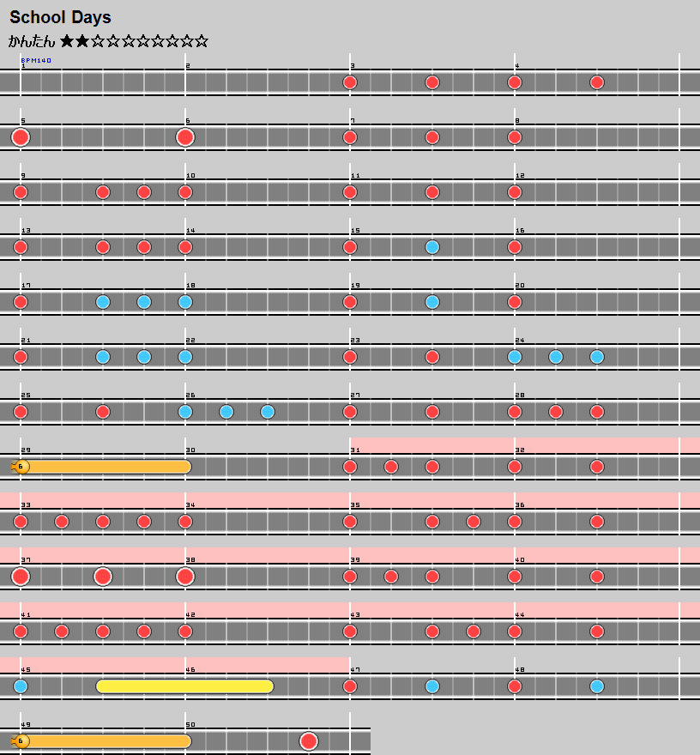This screenshot has width=700, height=755.
Task: Select the blue note in measure 19
Action: (432, 302)
